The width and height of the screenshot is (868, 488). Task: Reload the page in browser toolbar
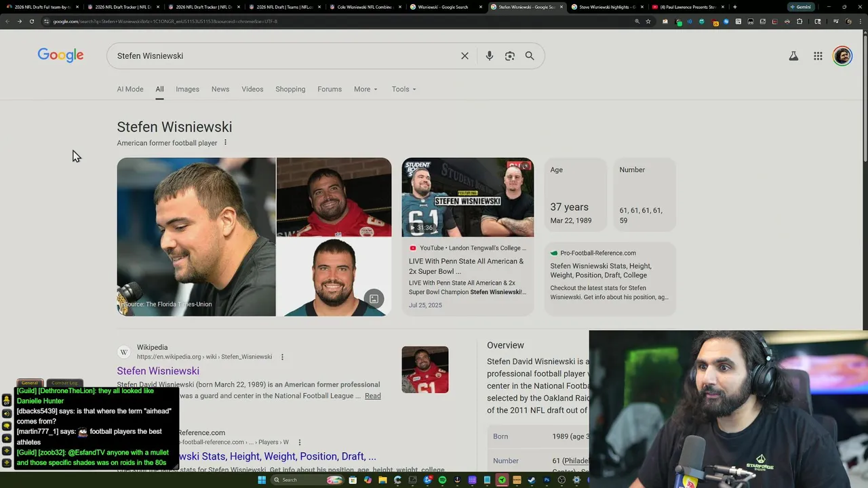coord(31,21)
